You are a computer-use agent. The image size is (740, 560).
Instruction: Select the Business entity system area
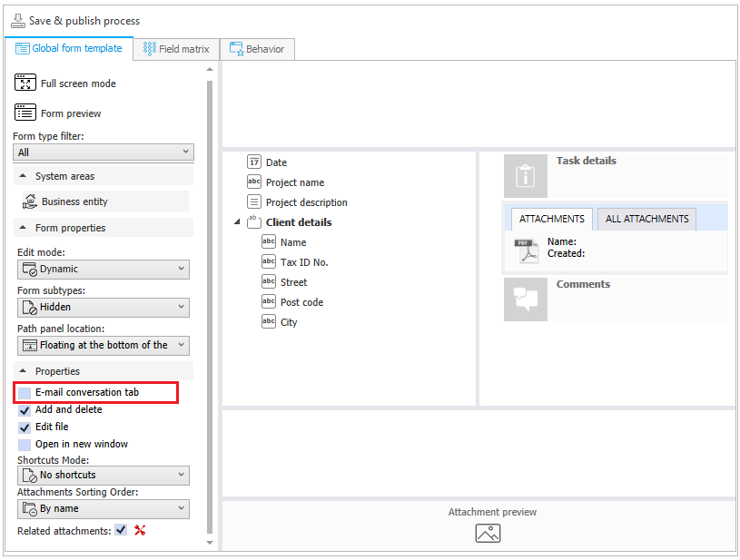click(x=105, y=201)
